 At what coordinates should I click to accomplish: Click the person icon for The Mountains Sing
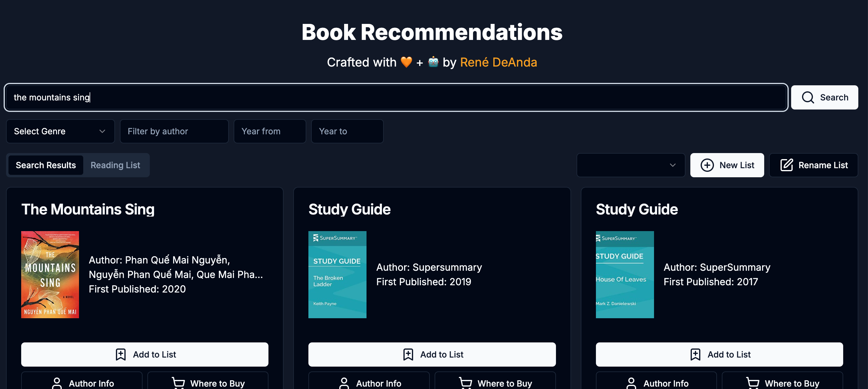[57, 383]
